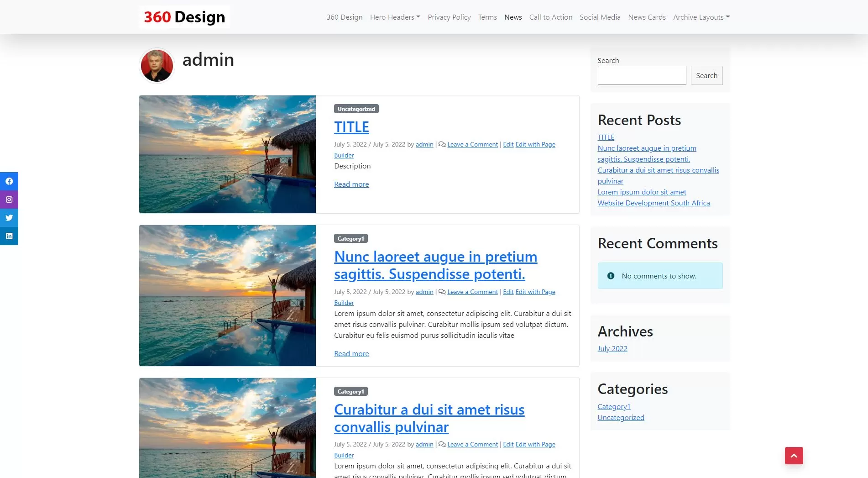
Task: Select News in the navigation bar
Action: (x=513, y=17)
